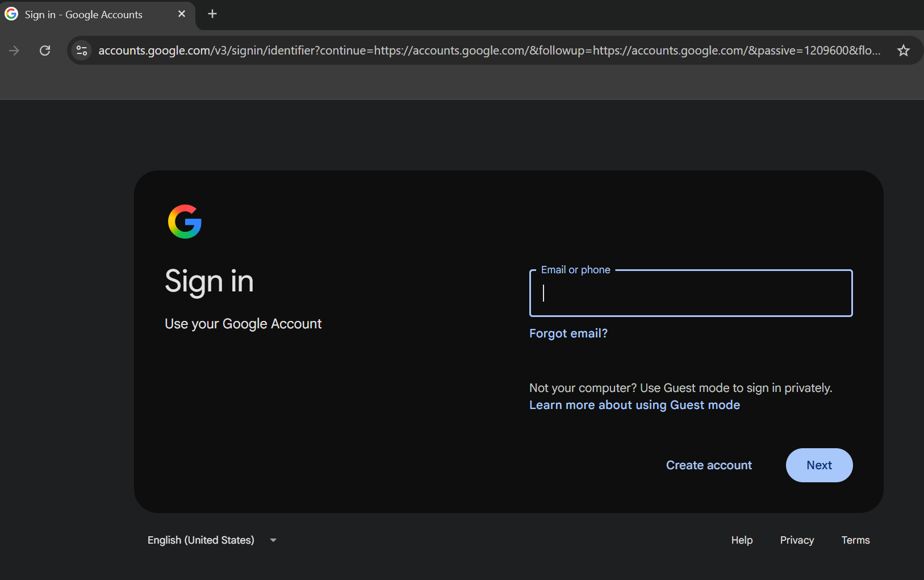Open the Privacy link
This screenshot has width=924, height=580.
797,540
